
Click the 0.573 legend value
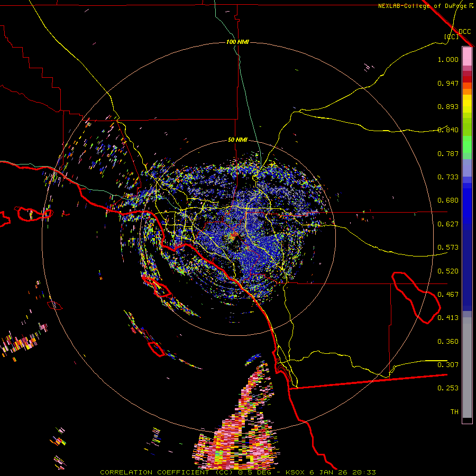tap(448, 248)
